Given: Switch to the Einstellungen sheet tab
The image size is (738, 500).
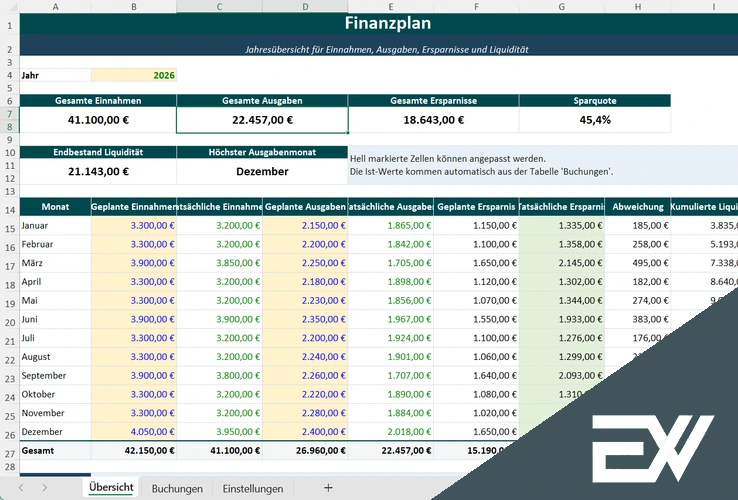Looking at the screenshot, I should click(x=253, y=489).
